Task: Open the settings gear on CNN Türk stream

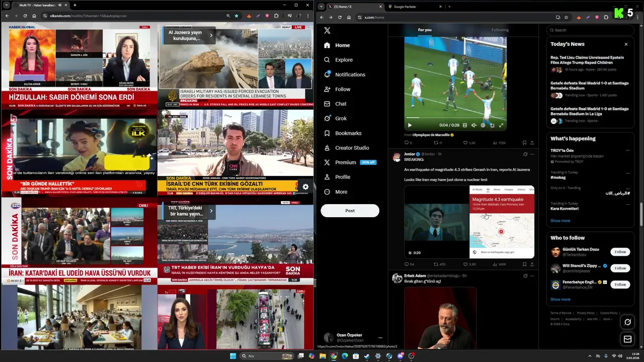Action: click(x=305, y=187)
